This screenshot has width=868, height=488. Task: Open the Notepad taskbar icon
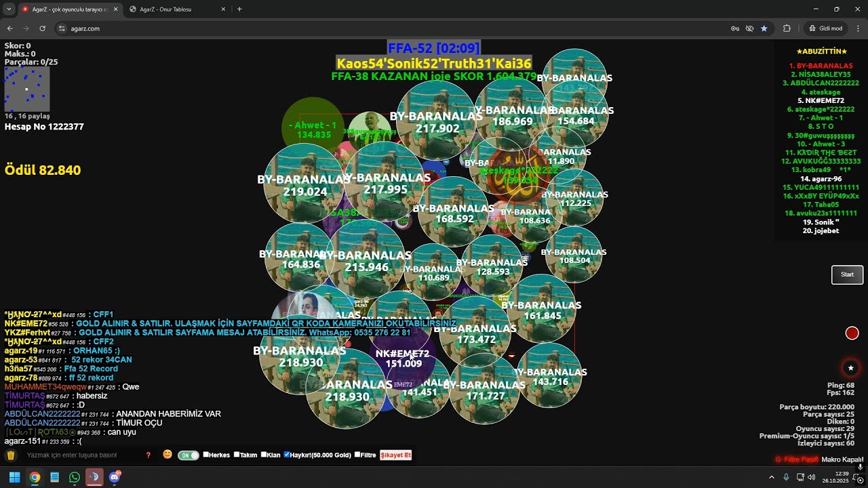[x=54, y=477]
